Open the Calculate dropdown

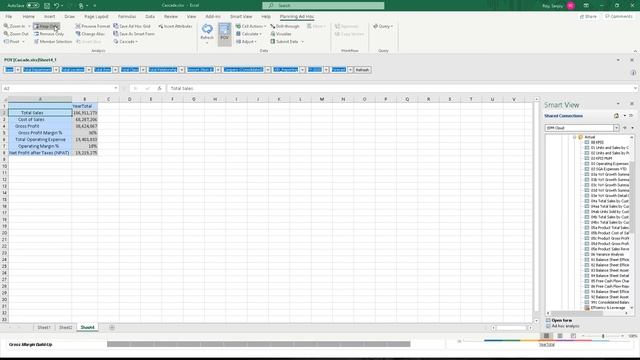tap(249, 34)
